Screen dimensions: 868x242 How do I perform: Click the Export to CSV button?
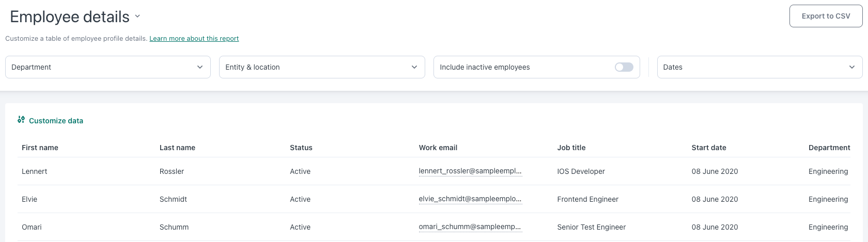[826, 16]
